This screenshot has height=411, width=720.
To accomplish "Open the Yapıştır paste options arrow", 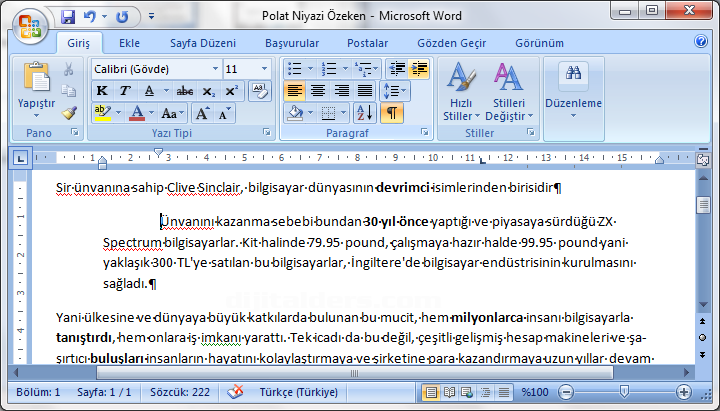I will click(36, 116).
